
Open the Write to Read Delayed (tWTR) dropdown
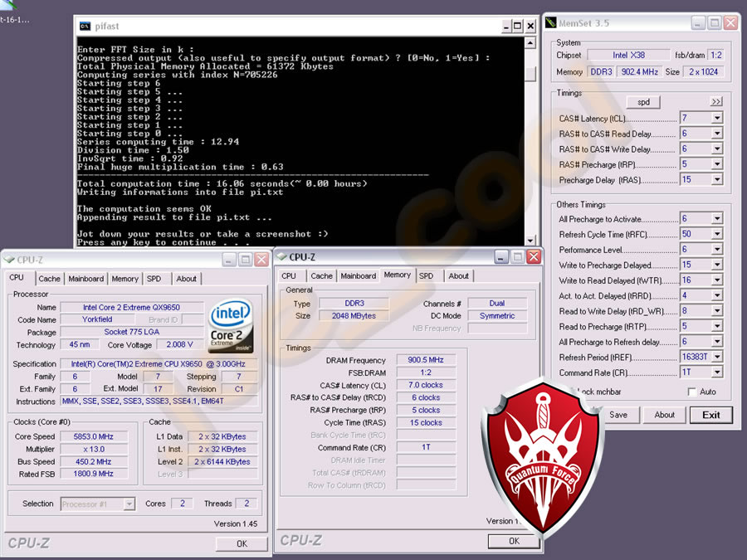[x=717, y=280]
